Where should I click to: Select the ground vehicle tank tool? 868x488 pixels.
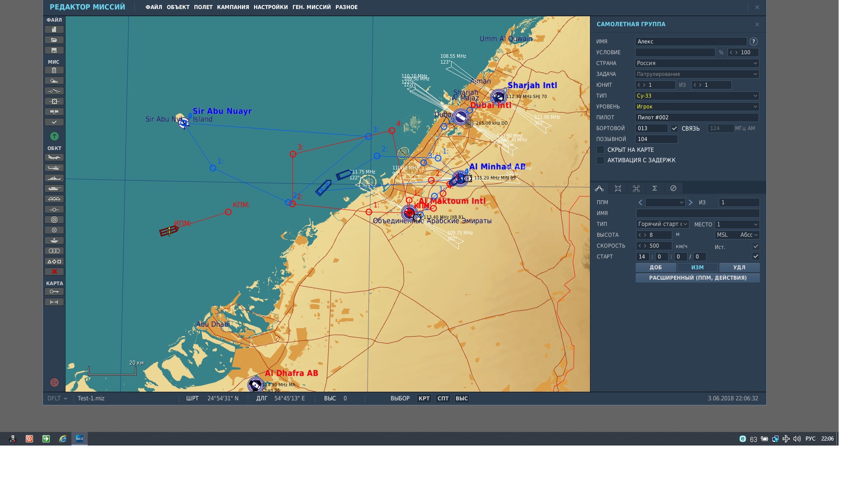point(54,188)
